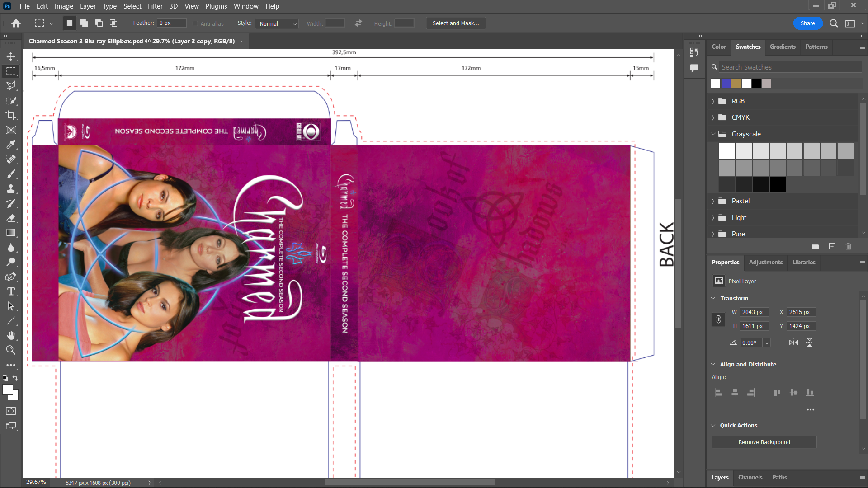Image resolution: width=868 pixels, height=488 pixels.
Task: Expand the CMYK swatch group
Action: coord(713,117)
